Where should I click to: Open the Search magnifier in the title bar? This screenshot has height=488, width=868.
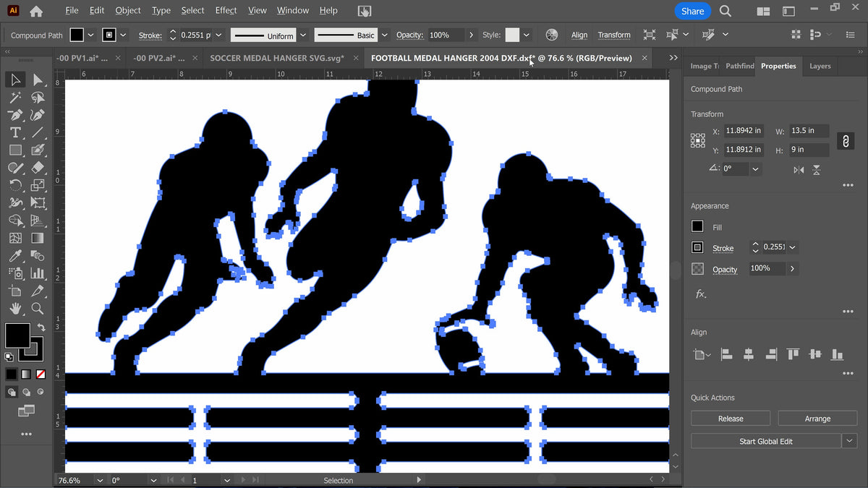(726, 11)
